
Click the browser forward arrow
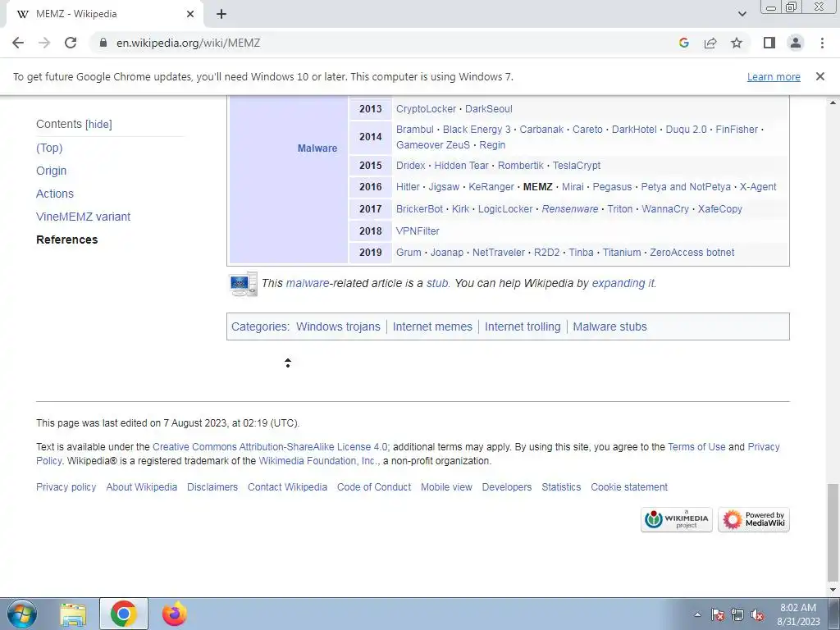click(x=44, y=43)
